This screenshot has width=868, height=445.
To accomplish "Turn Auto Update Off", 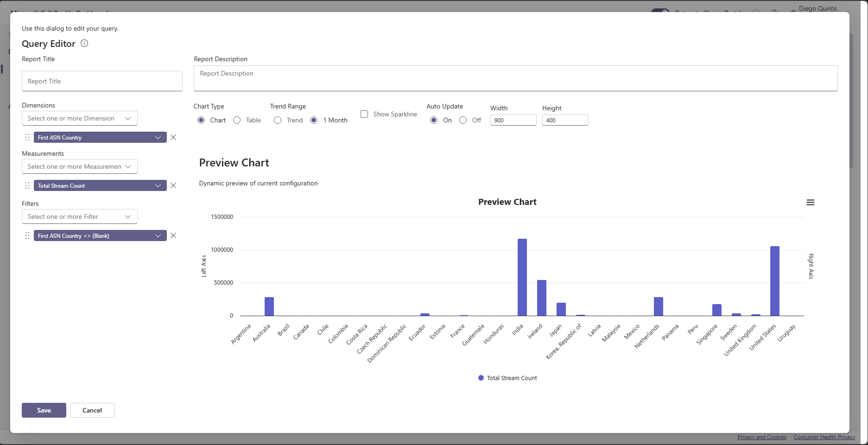I will click(463, 120).
